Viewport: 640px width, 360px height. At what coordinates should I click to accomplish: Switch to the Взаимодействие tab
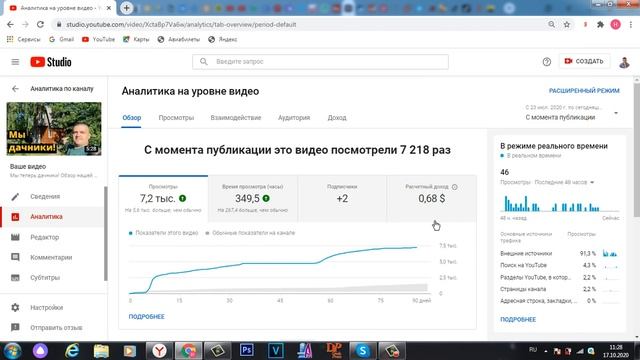tap(236, 118)
